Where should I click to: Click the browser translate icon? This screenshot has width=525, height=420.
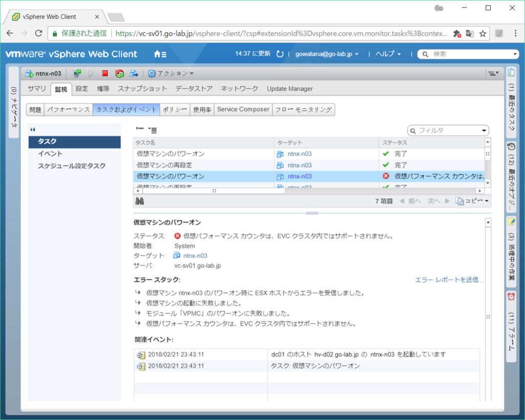pos(470,33)
